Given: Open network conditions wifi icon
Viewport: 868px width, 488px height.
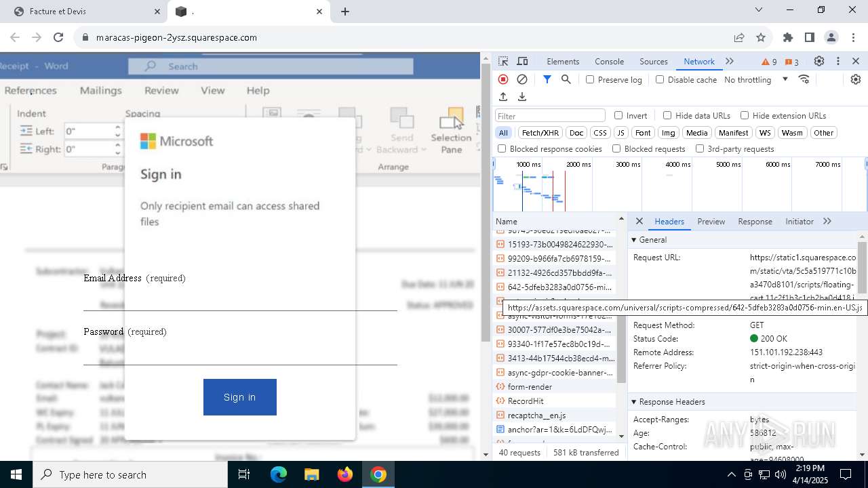Looking at the screenshot, I should (x=804, y=79).
